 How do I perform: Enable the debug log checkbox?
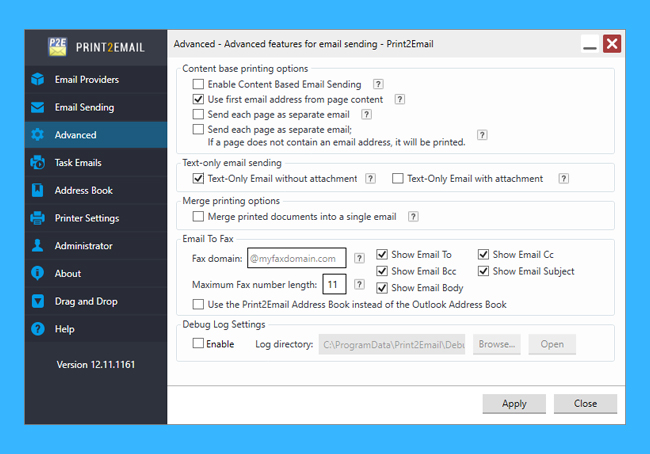[x=198, y=344]
